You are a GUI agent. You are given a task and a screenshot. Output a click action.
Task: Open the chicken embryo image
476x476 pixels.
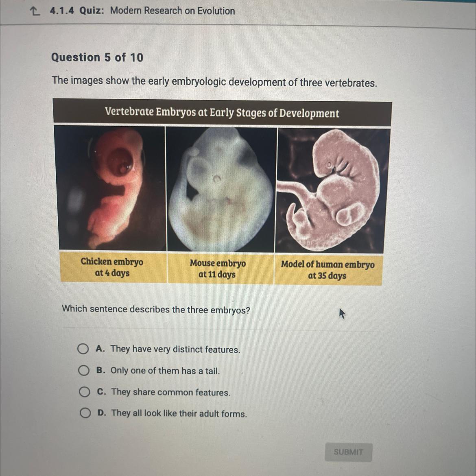point(110,188)
